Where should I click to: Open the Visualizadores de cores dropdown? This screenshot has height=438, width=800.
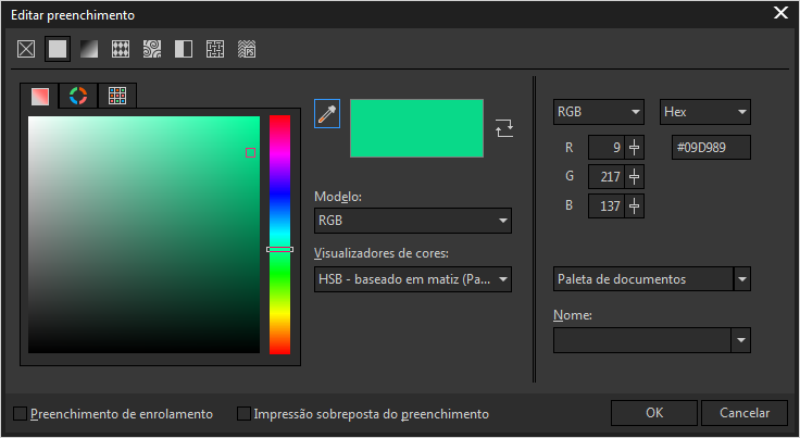[413, 279]
